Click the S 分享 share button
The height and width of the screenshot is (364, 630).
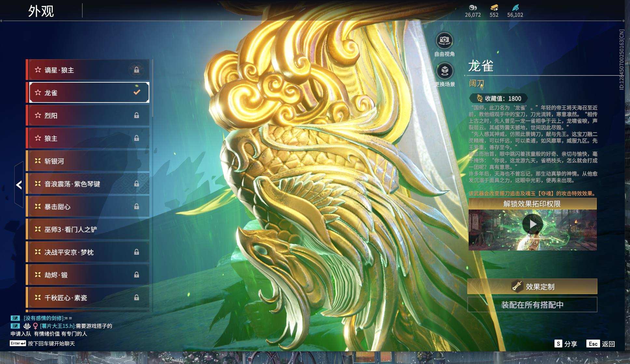tap(566, 344)
